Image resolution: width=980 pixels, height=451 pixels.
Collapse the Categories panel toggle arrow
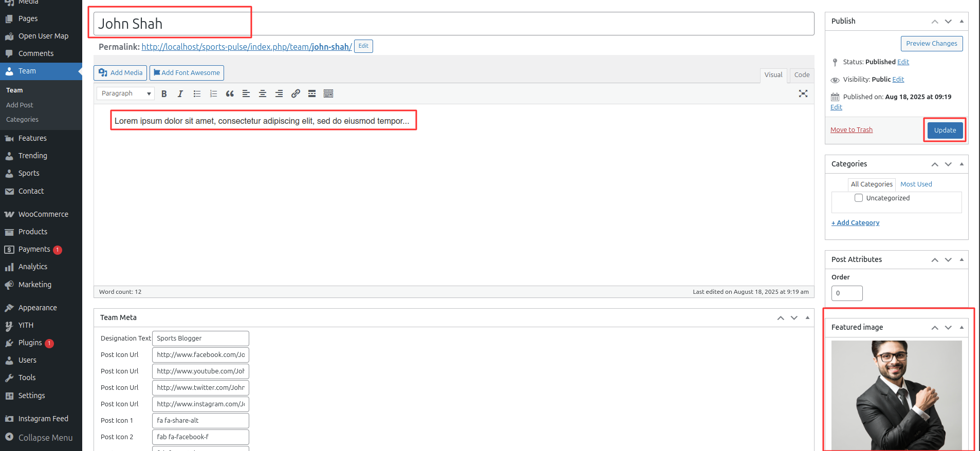pos(961,164)
